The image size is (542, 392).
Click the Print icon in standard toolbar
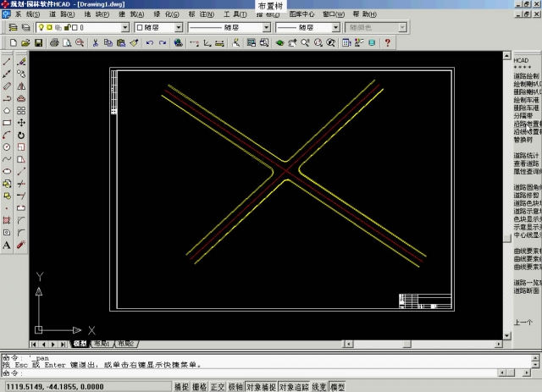(54, 42)
